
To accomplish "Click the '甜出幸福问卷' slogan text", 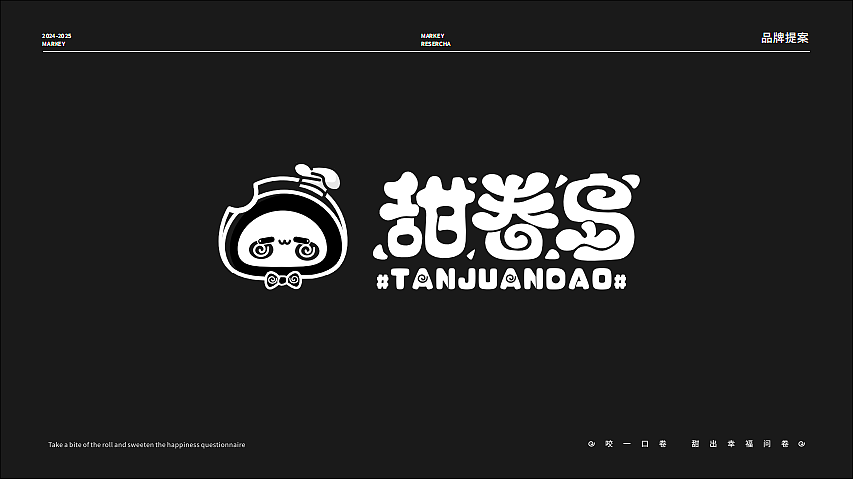I will click(x=740, y=444).
